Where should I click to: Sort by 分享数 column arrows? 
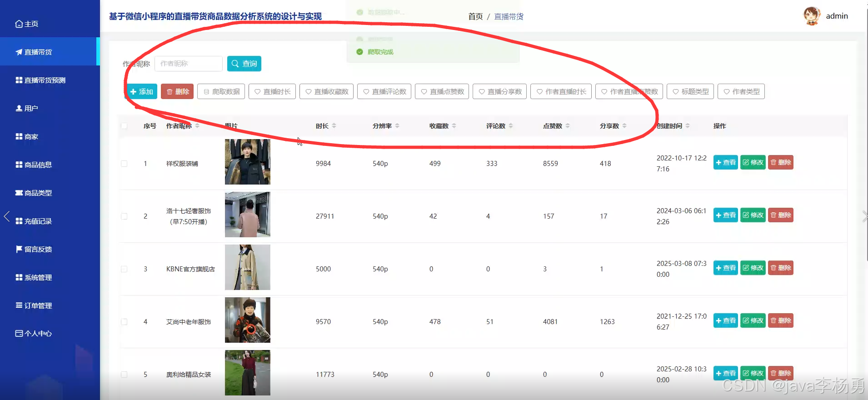tap(624, 126)
